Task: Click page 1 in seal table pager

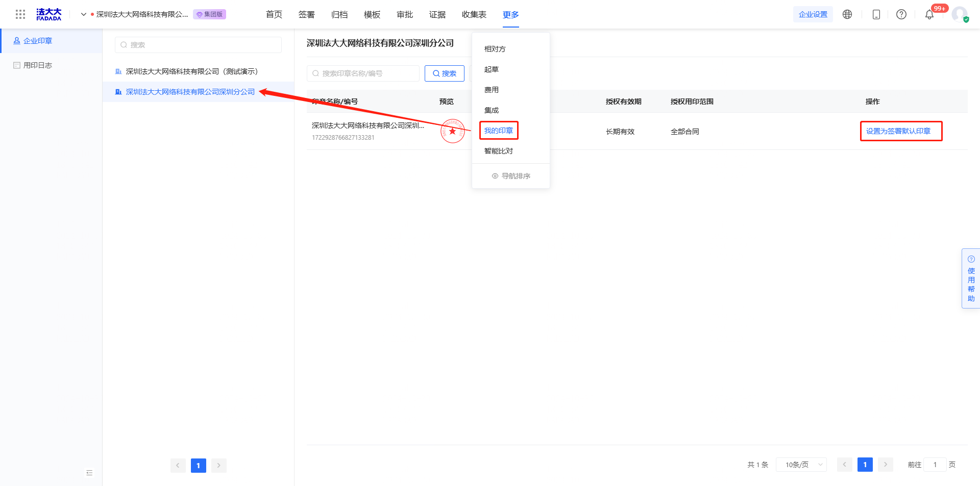Action: coord(865,465)
